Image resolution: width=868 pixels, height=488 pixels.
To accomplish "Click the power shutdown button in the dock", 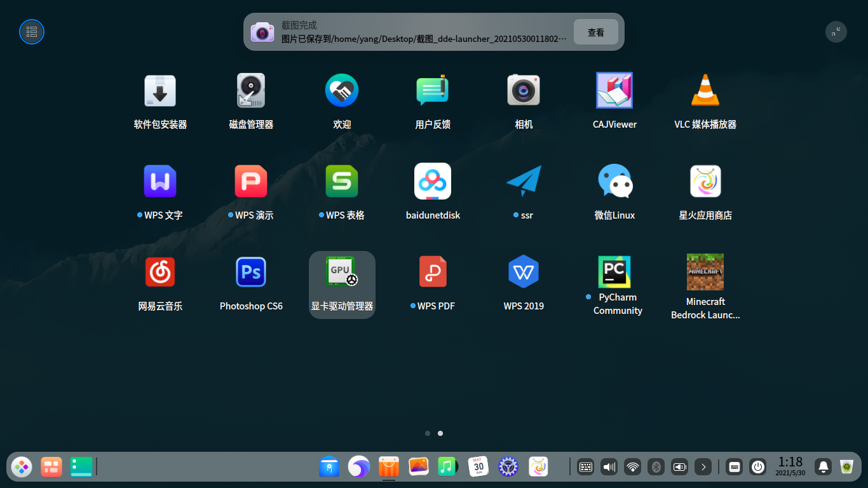I will [757, 467].
